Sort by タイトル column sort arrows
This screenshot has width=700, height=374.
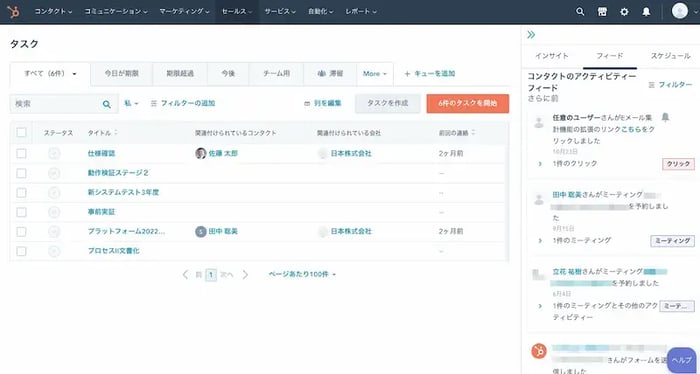pos(116,133)
